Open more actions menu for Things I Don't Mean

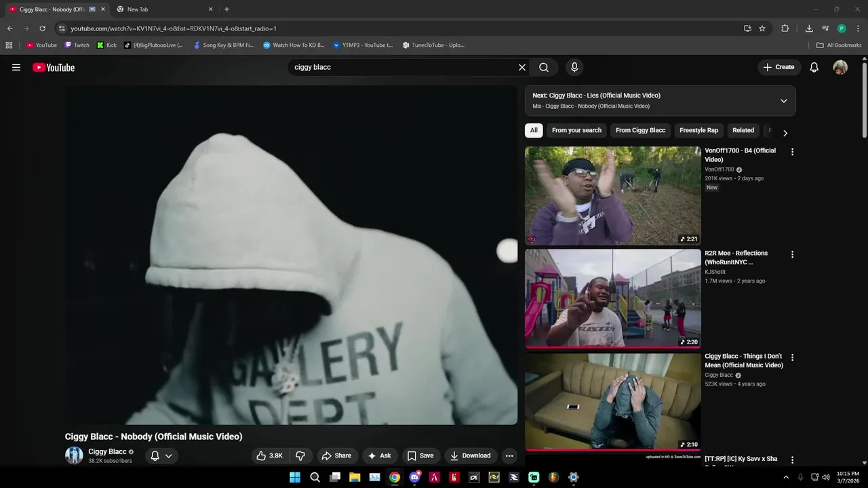[x=792, y=357]
